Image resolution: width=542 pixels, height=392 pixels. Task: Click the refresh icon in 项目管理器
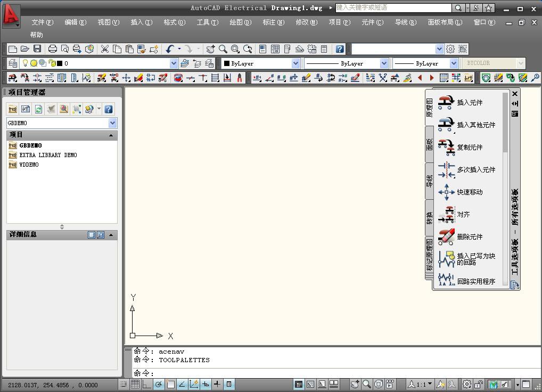tap(38, 109)
